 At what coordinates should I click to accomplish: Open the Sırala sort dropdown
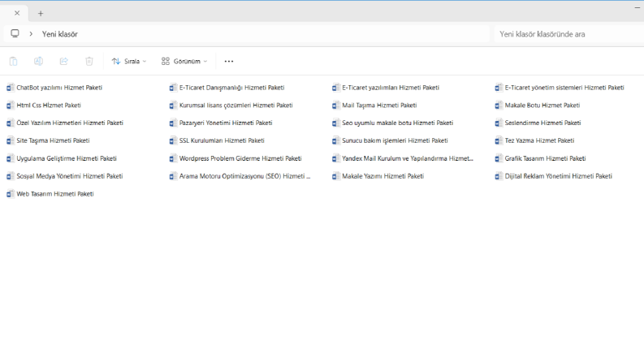[129, 61]
